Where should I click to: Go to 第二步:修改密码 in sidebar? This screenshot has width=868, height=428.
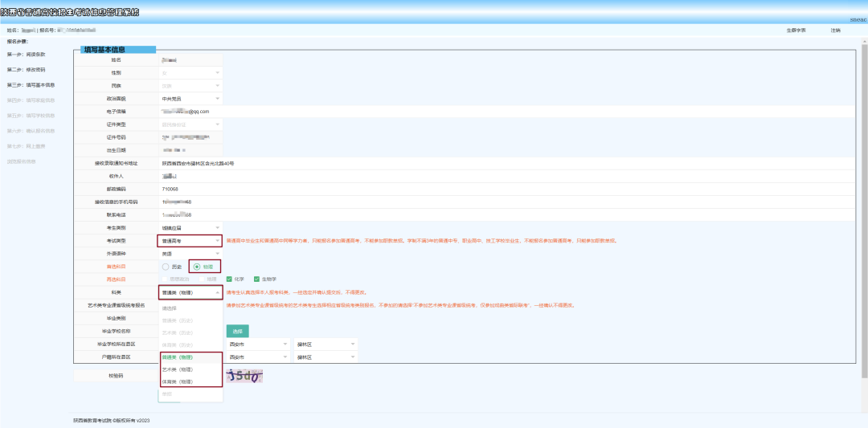click(26, 70)
